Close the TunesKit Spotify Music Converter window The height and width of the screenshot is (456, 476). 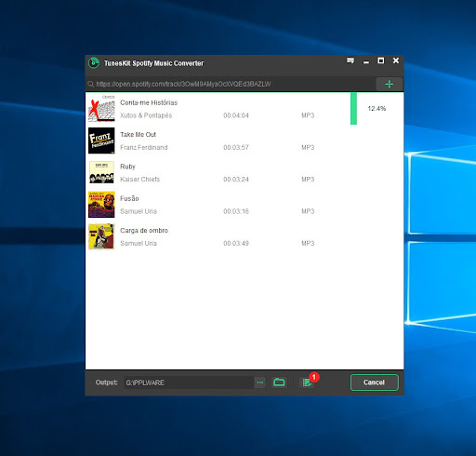396,60
